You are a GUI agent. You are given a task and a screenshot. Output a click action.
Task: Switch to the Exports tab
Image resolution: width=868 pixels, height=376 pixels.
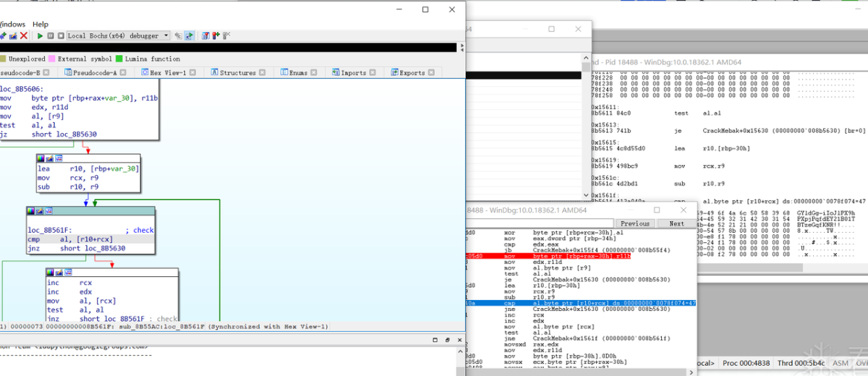pyautogui.click(x=412, y=72)
